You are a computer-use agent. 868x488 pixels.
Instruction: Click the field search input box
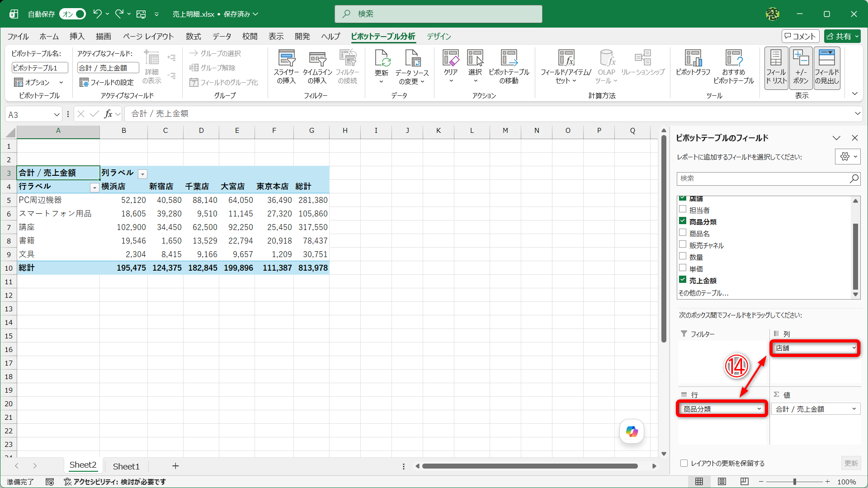768,178
